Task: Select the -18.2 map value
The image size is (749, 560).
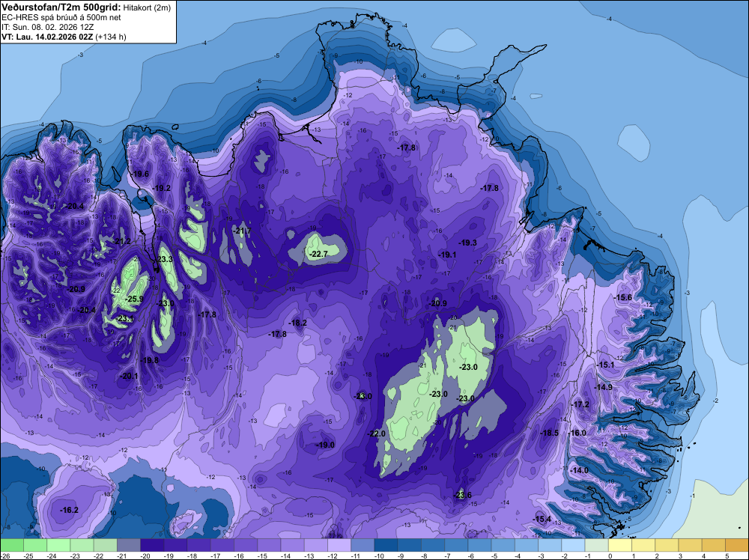Action: 298,323
